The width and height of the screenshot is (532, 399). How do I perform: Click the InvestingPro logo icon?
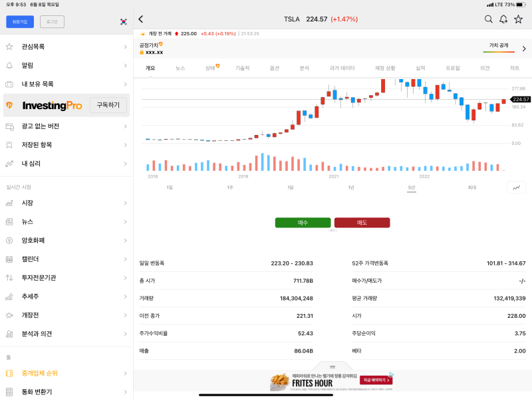pos(9,105)
